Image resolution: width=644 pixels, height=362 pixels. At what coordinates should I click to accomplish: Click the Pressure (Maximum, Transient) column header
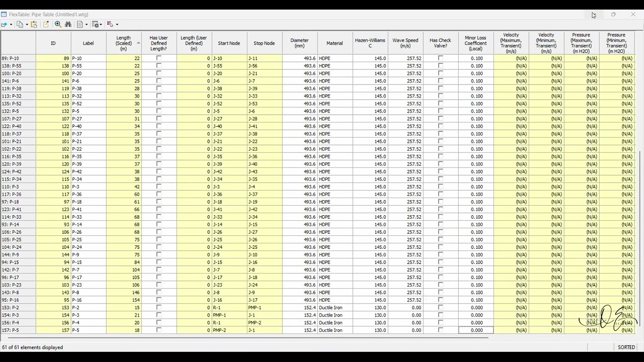coord(582,43)
